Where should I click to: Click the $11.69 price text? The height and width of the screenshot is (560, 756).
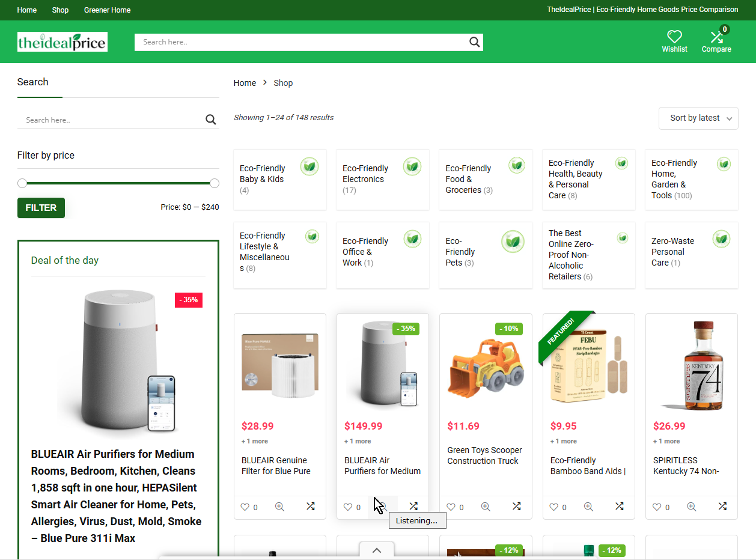point(463,426)
